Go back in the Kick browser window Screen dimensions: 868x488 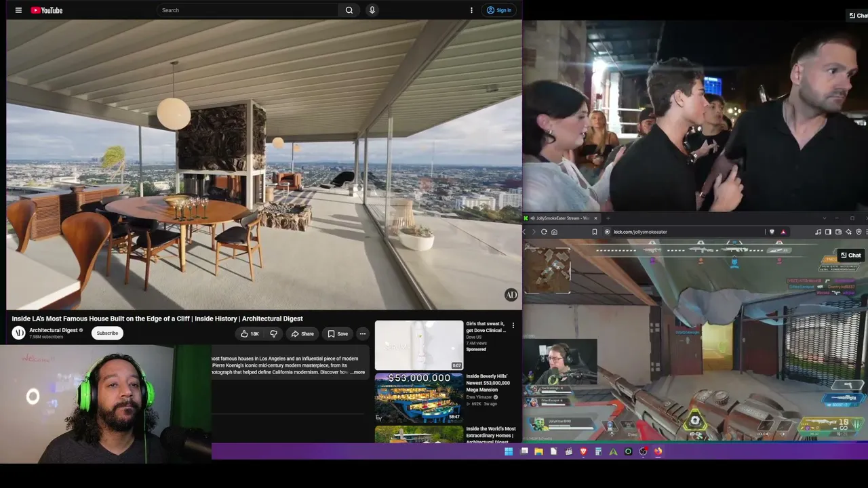tap(524, 232)
